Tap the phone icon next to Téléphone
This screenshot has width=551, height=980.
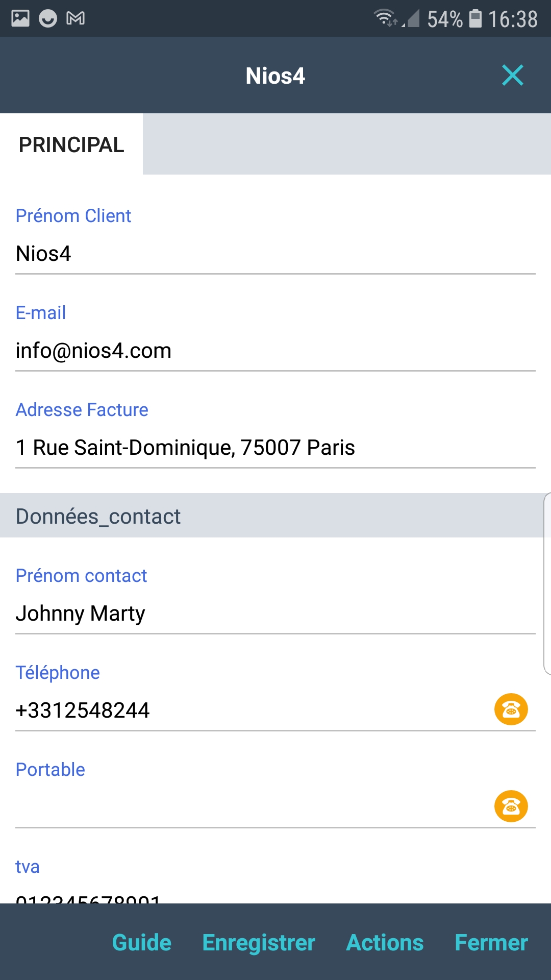tap(511, 709)
